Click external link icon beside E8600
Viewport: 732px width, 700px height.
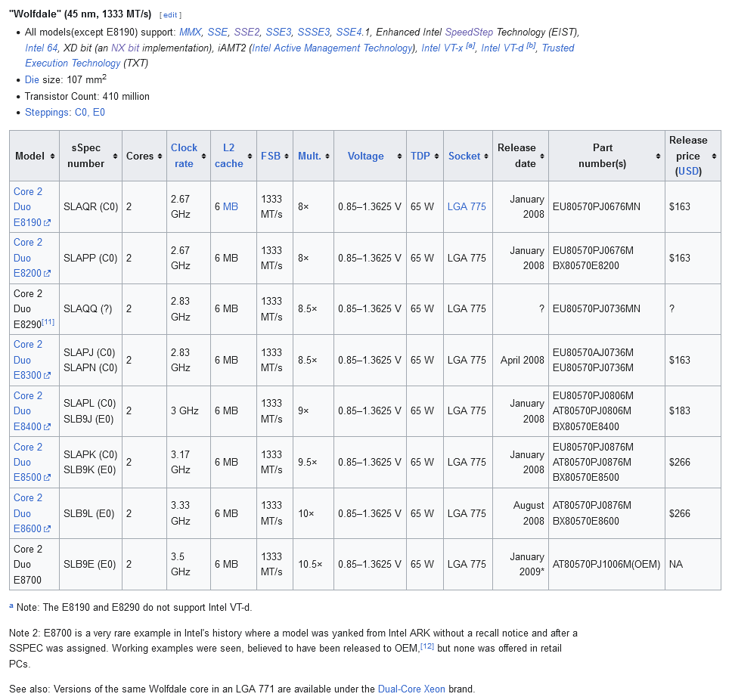pos(47,529)
